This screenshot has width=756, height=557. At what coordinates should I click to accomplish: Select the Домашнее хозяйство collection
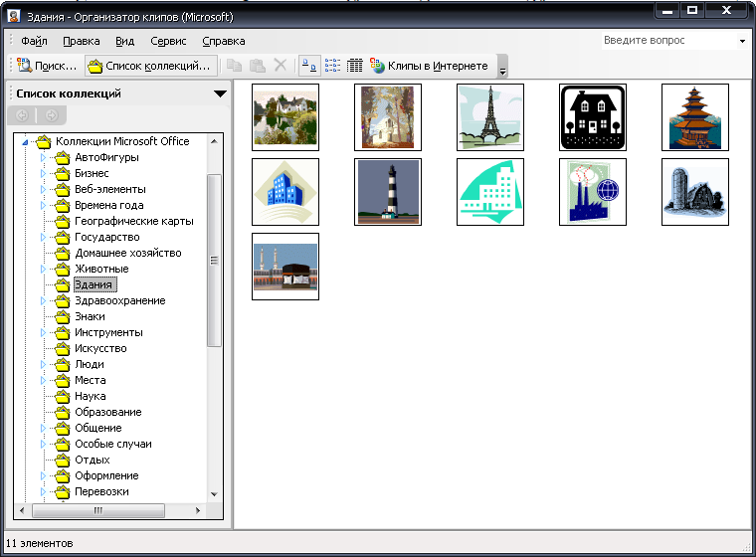pyautogui.click(x=127, y=253)
